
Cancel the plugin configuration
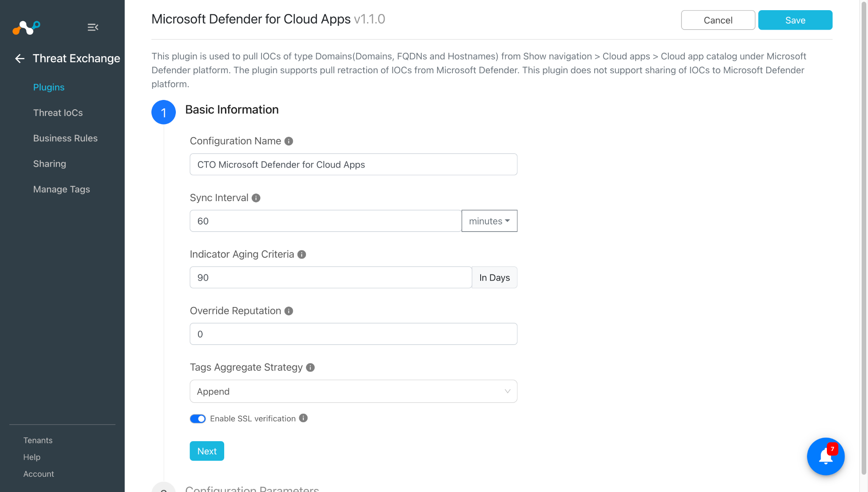(718, 20)
